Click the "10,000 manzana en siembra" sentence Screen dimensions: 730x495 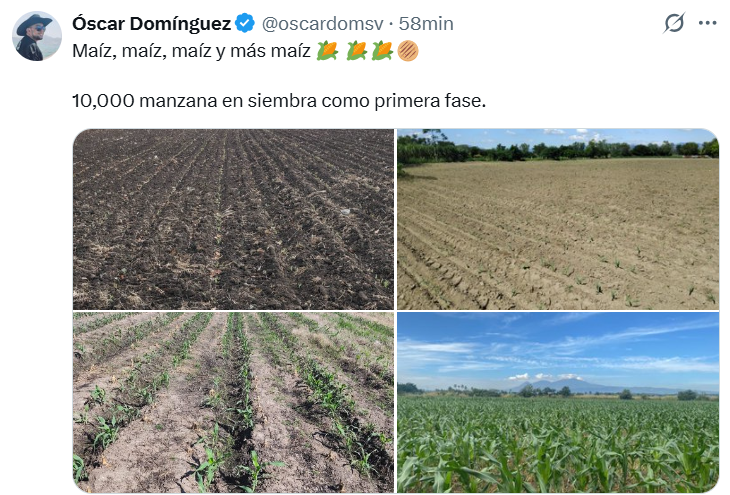click(x=278, y=101)
